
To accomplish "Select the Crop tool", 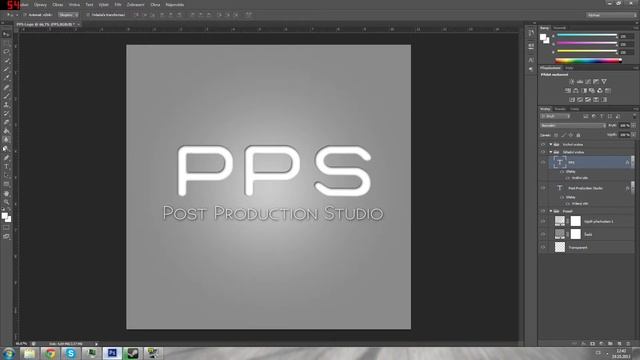I will (6, 69).
